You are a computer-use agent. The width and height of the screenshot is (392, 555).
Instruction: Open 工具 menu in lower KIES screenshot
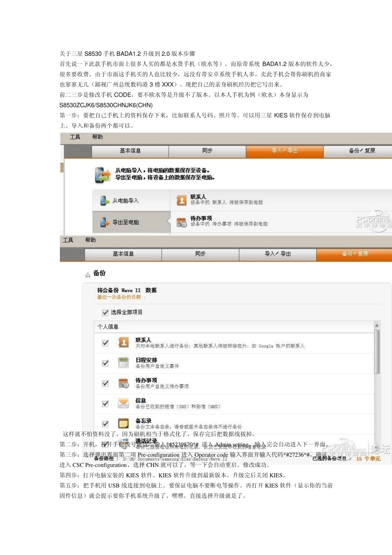pos(68,240)
